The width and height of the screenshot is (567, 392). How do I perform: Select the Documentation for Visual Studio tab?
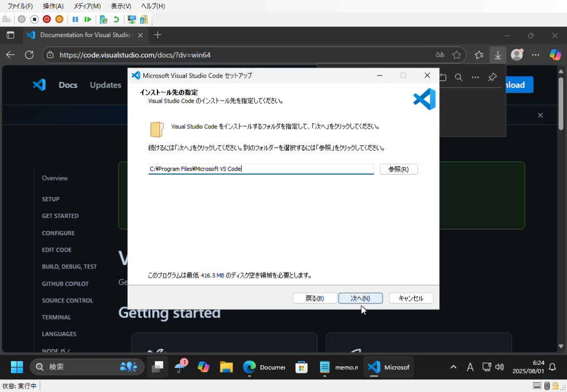(x=85, y=35)
